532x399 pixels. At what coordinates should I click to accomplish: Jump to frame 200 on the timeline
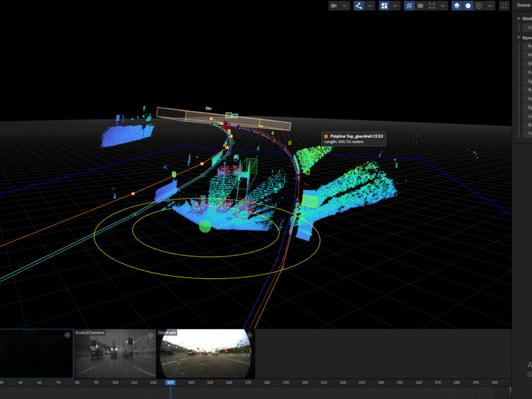click(x=305, y=383)
